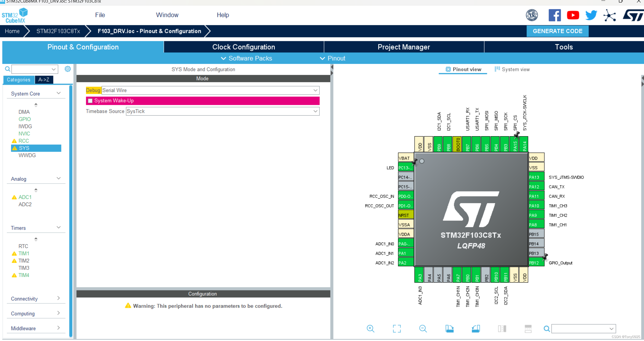
Task: Click the zoom out magnifier icon
Action: click(x=423, y=329)
